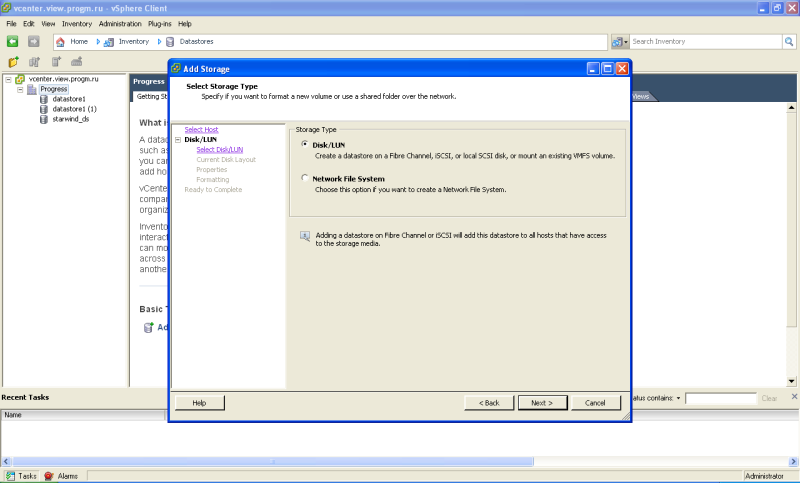Viewport: 800px width, 483px height.
Task: Open the File menu
Action: click(11, 24)
